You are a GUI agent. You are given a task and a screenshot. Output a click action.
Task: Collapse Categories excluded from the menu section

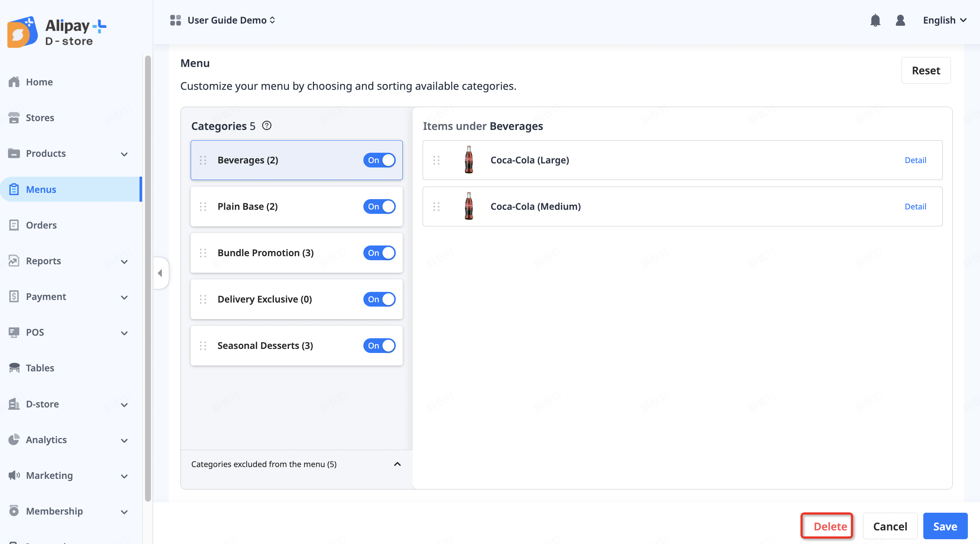tap(397, 464)
